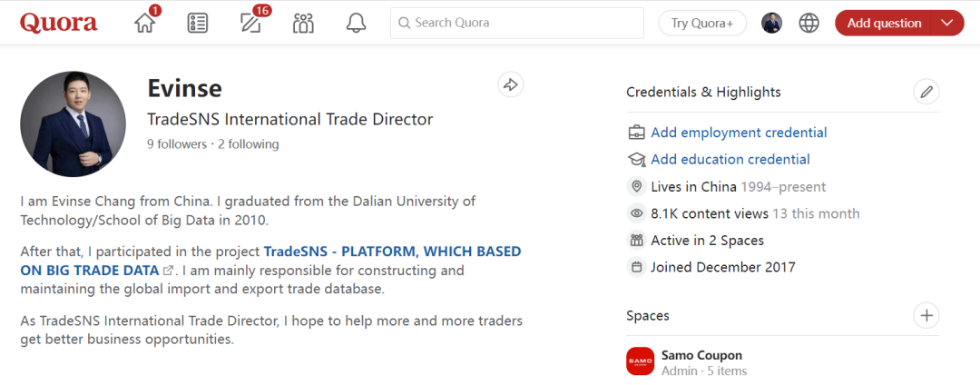Go to Quora Home feed icon

click(145, 24)
